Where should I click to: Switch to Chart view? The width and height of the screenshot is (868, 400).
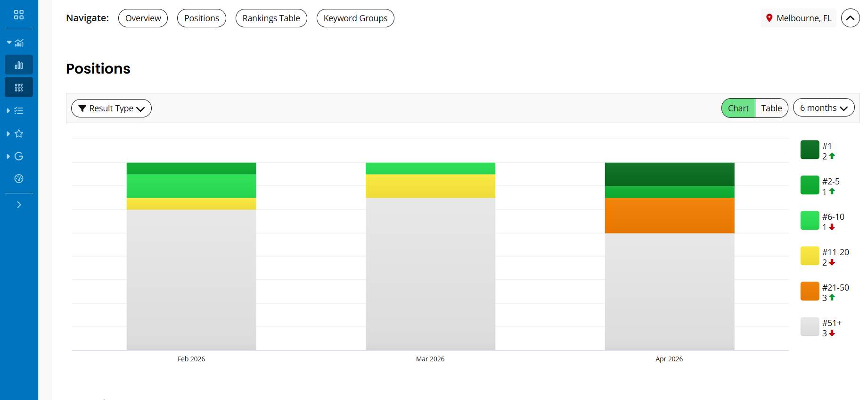click(738, 108)
